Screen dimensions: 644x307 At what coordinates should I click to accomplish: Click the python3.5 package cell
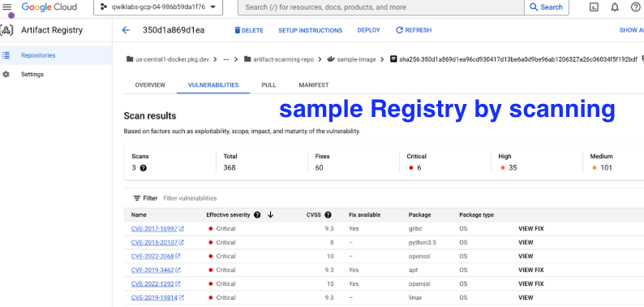[423, 242]
